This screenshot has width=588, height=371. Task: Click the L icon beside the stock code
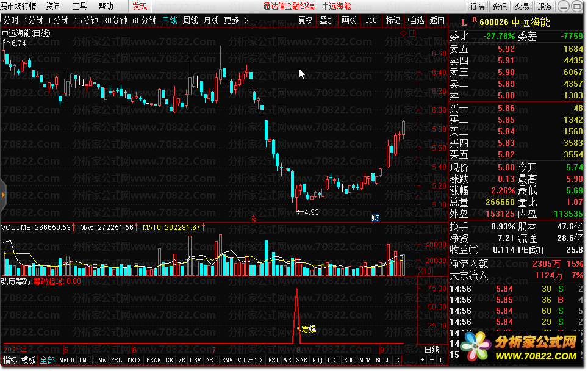(x=464, y=23)
